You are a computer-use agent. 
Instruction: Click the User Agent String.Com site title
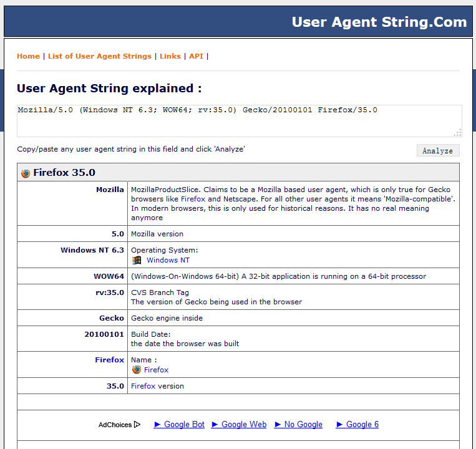tap(379, 22)
